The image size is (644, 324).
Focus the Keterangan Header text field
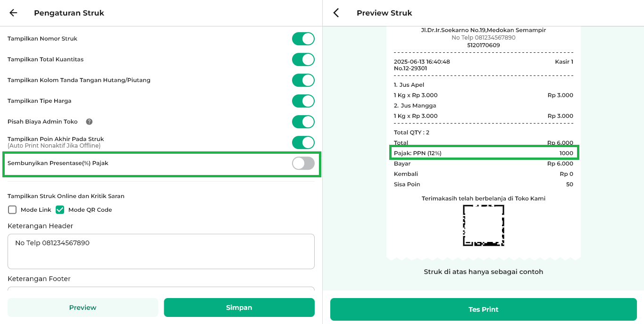(x=161, y=251)
